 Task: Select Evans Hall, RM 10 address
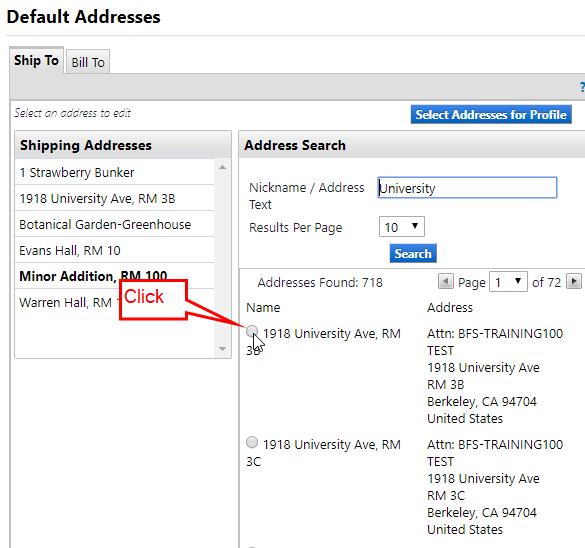coord(115,250)
